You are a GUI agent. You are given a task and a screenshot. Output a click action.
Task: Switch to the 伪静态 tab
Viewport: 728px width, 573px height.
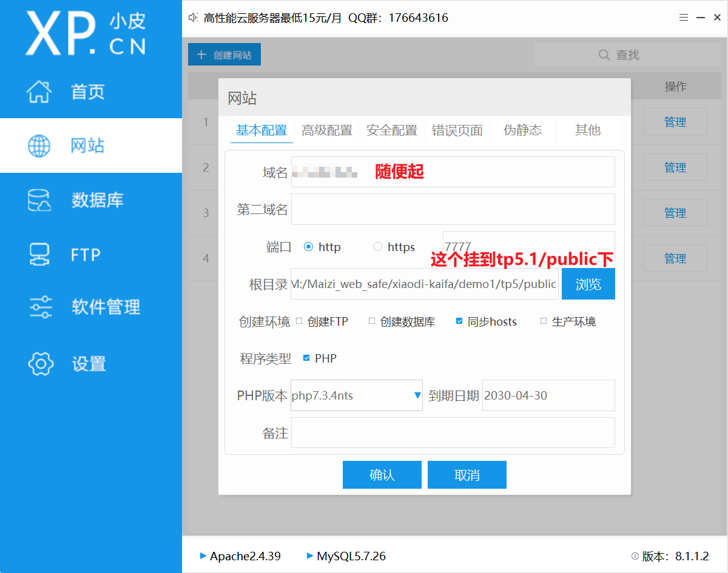[x=522, y=130]
